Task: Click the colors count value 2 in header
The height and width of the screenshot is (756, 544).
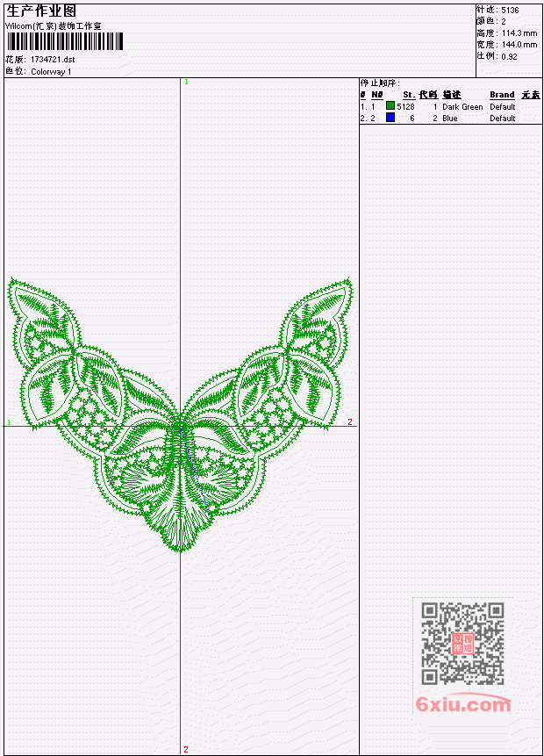Action: (504, 22)
